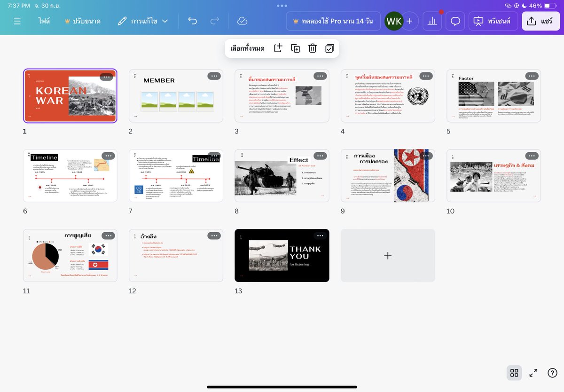Viewport: 564px width, 392px height.
Task: Expand to fullscreen with arrows icon
Action: pyautogui.click(x=533, y=373)
